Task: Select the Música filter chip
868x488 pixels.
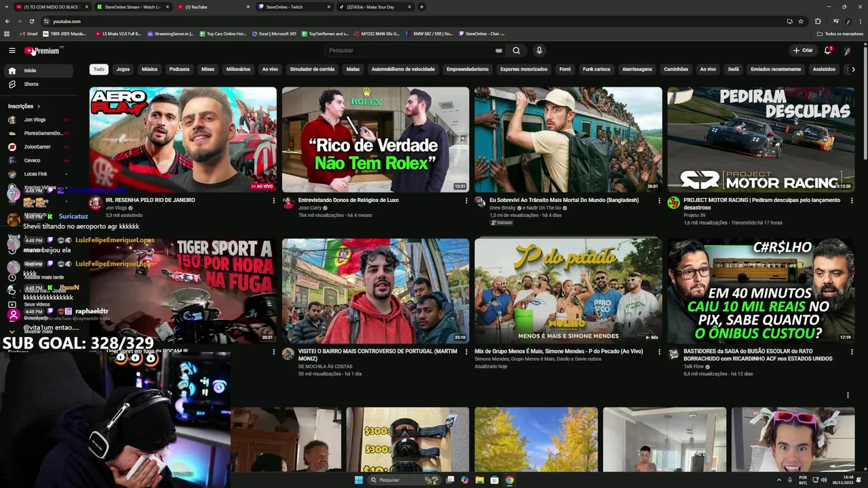Action: (149, 69)
